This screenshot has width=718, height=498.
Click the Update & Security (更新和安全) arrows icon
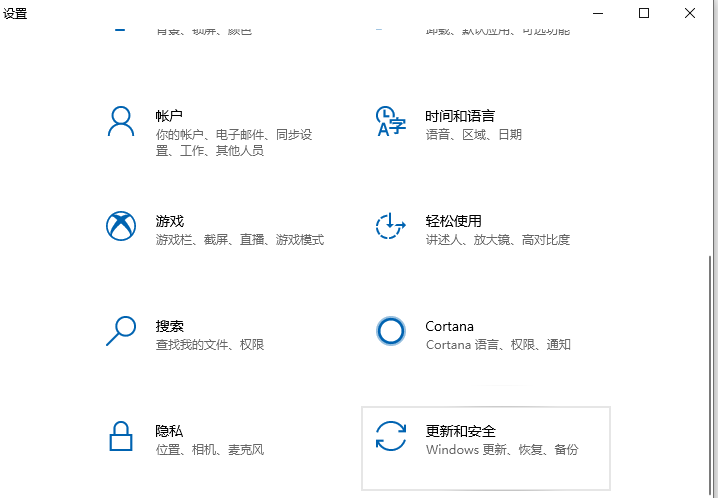point(391,436)
